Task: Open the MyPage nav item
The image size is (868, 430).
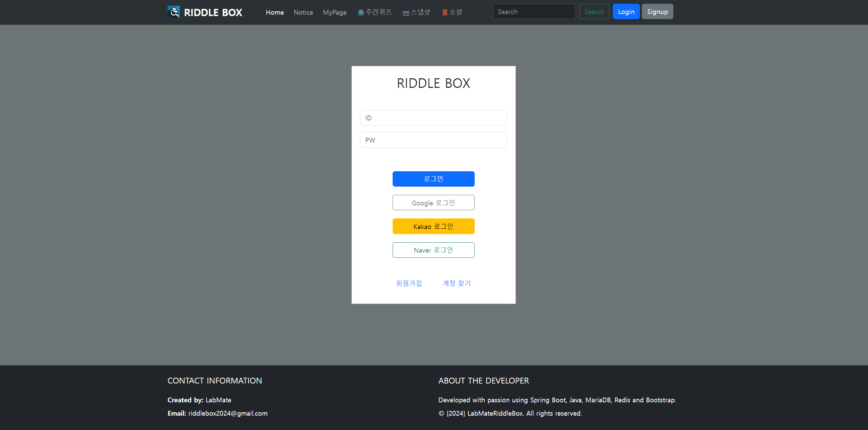Action: (x=334, y=12)
